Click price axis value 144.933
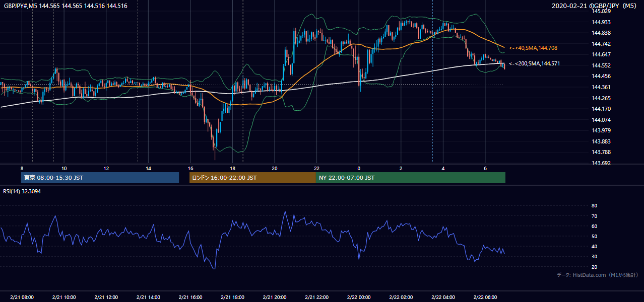644x302 pixels. tap(601, 22)
